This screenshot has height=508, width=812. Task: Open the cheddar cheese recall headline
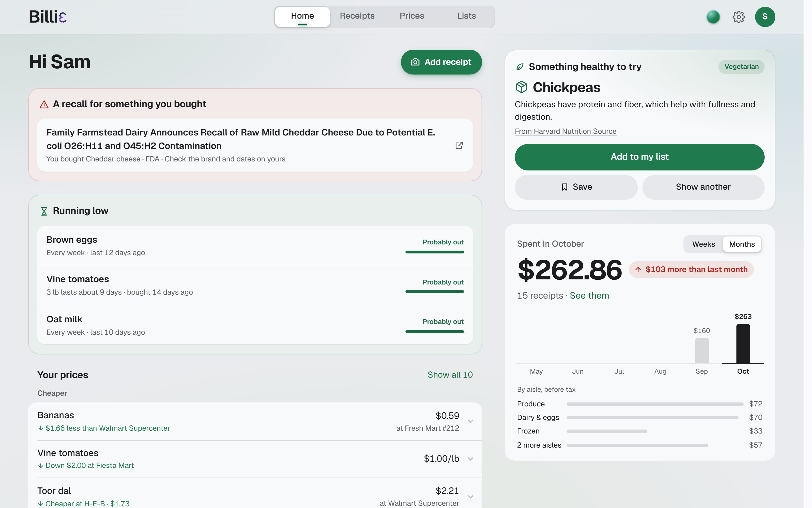tap(240, 139)
